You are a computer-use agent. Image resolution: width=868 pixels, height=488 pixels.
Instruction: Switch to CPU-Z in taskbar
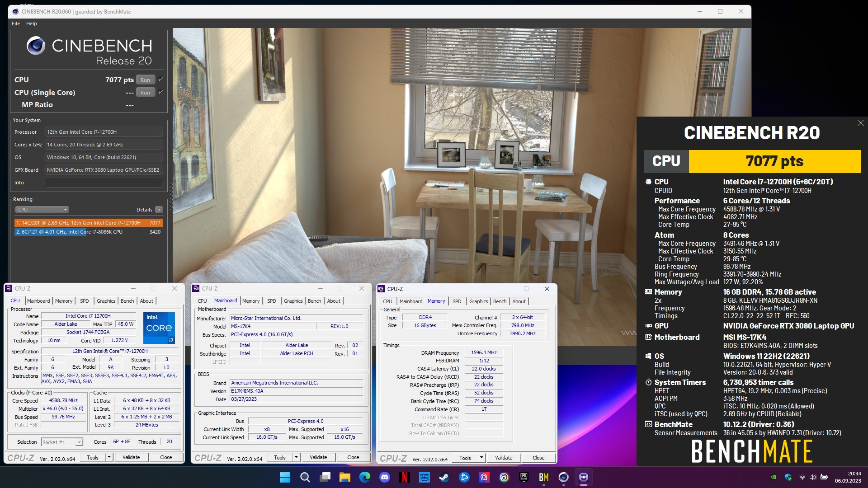tap(584, 477)
